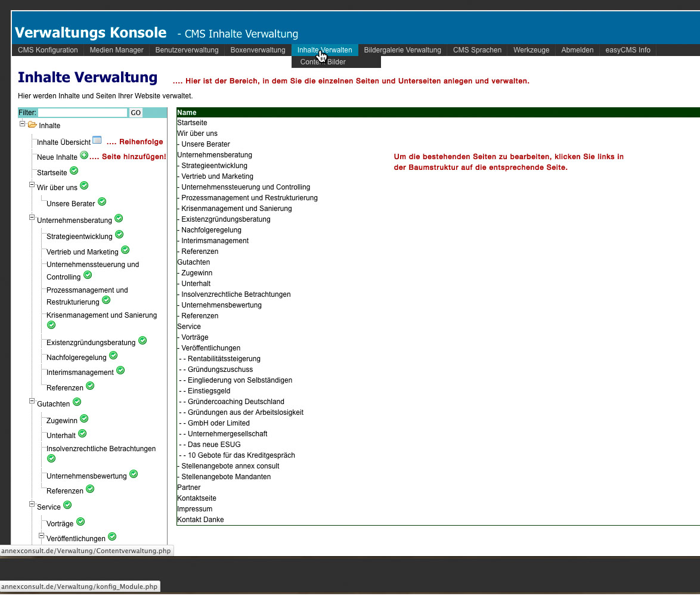Open the Medien Manager menu
The image size is (700, 596).
tap(116, 50)
